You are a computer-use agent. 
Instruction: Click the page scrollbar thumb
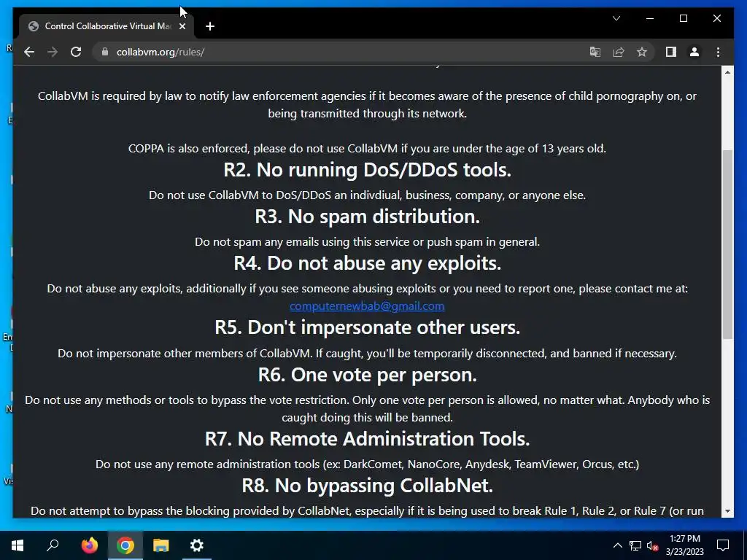point(727,244)
